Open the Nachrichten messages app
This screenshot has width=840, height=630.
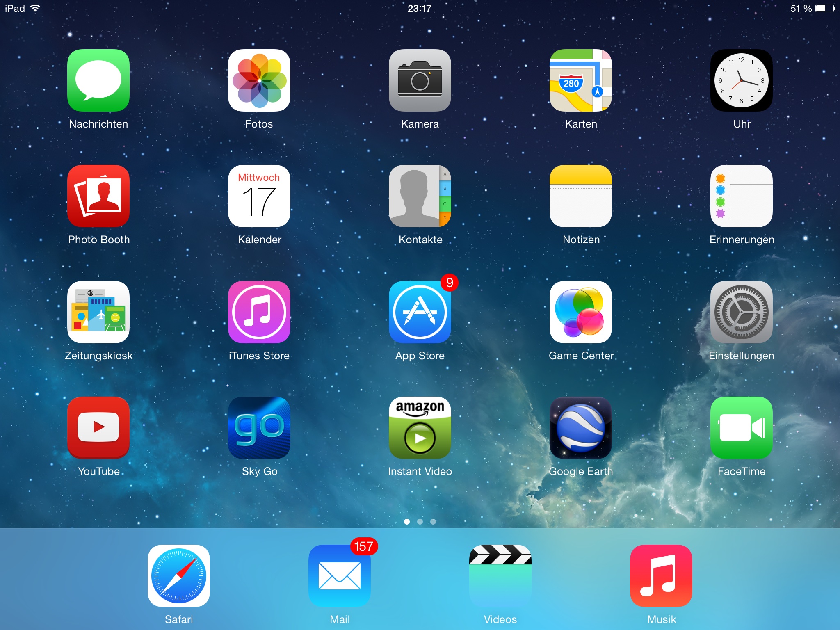coord(98,80)
